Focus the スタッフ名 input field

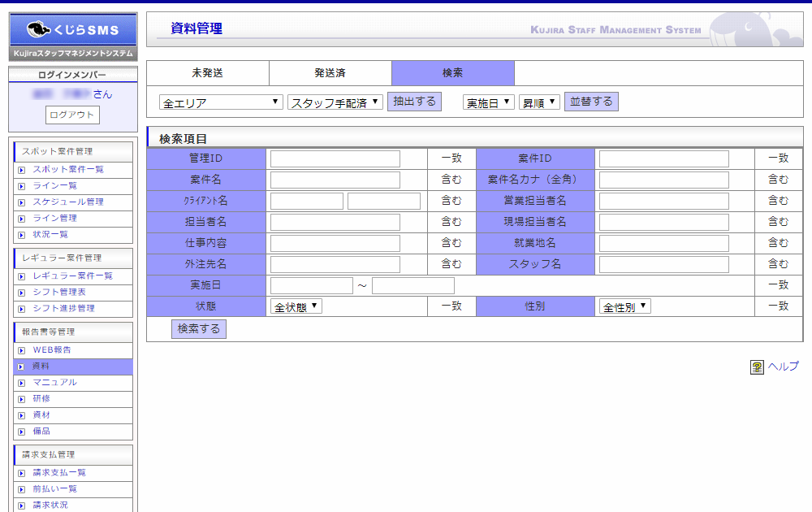(664, 264)
